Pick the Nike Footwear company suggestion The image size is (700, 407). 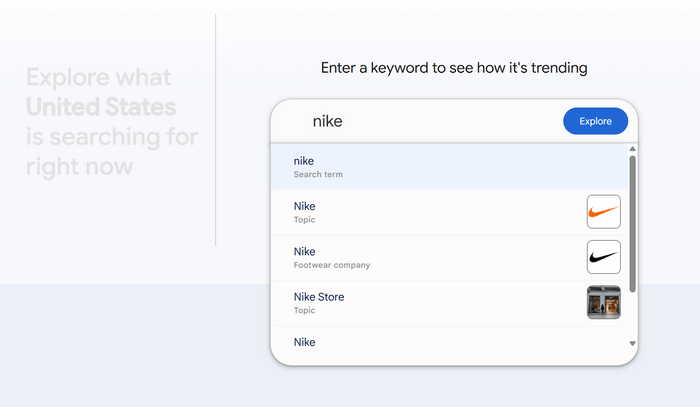click(x=449, y=257)
